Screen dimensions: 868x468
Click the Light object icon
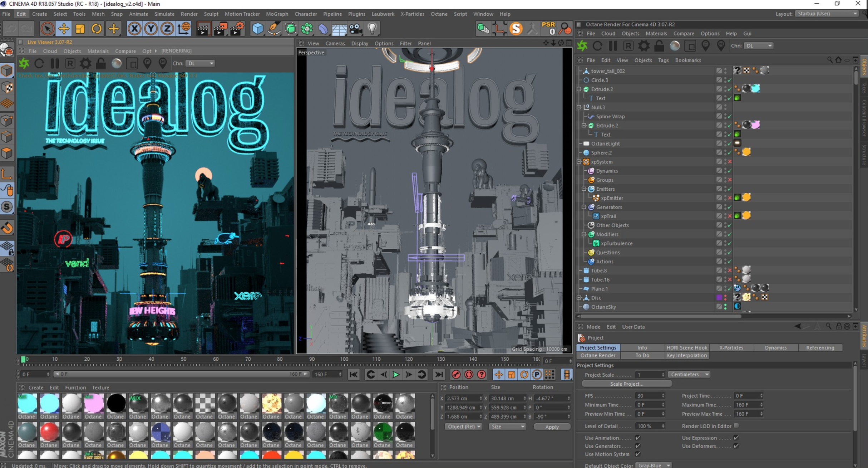[x=373, y=29]
